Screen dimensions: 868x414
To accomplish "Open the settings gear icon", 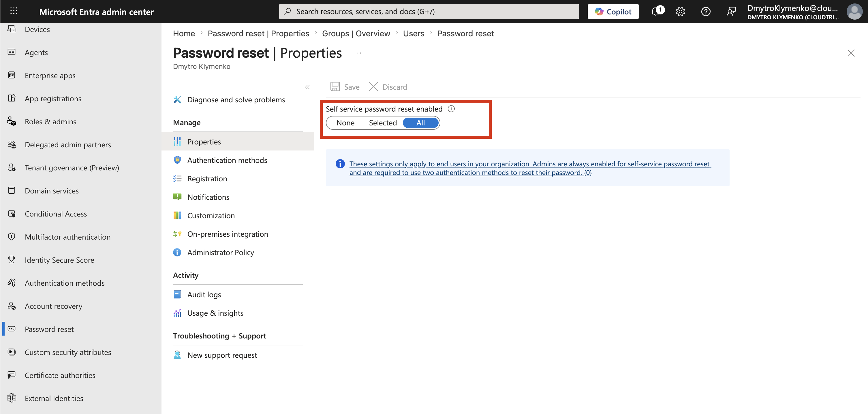I will pyautogui.click(x=680, y=12).
